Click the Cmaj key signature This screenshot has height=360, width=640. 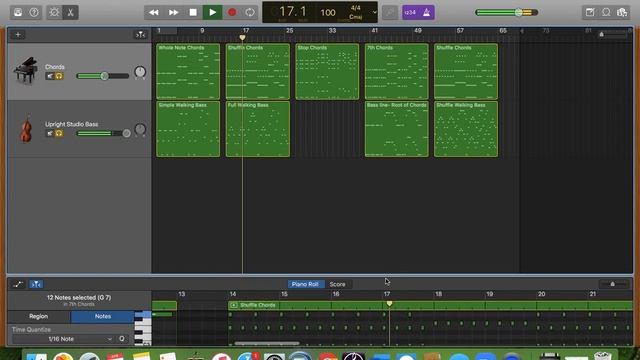pyautogui.click(x=356, y=17)
